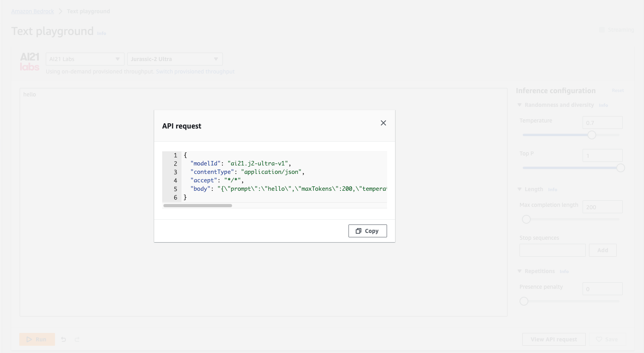The image size is (644, 353).
Task: Click the Top P slider handle
Action: pyautogui.click(x=621, y=168)
